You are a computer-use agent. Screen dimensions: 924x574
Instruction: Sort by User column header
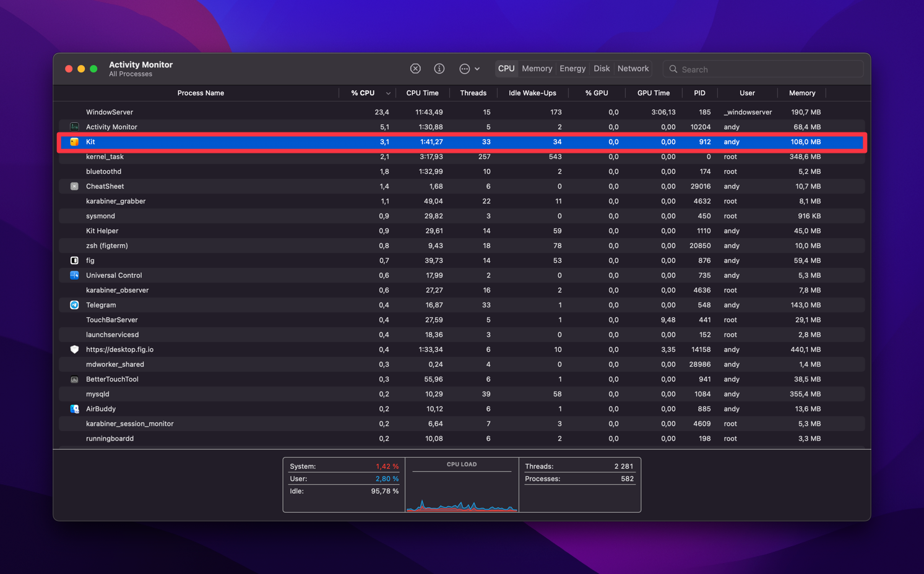(x=747, y=93)
